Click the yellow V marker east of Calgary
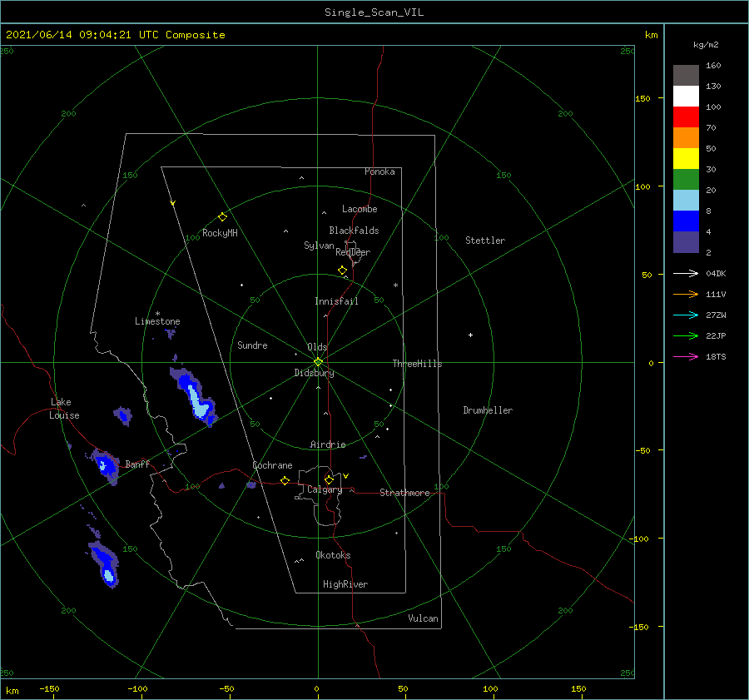This screenshot has width=749, height=700. pyautogui.click(x=346, y=476)
